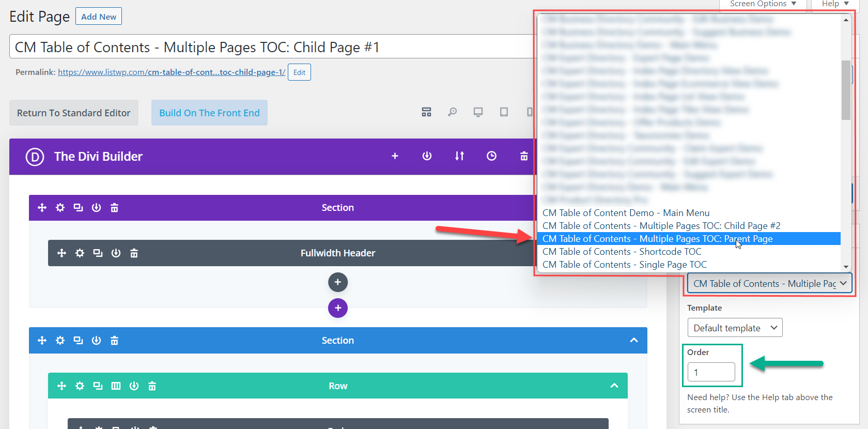Click Return To Standard Editor
Image resolution: width=868 pixels, height=429 pixels.
tap(74, 113)
